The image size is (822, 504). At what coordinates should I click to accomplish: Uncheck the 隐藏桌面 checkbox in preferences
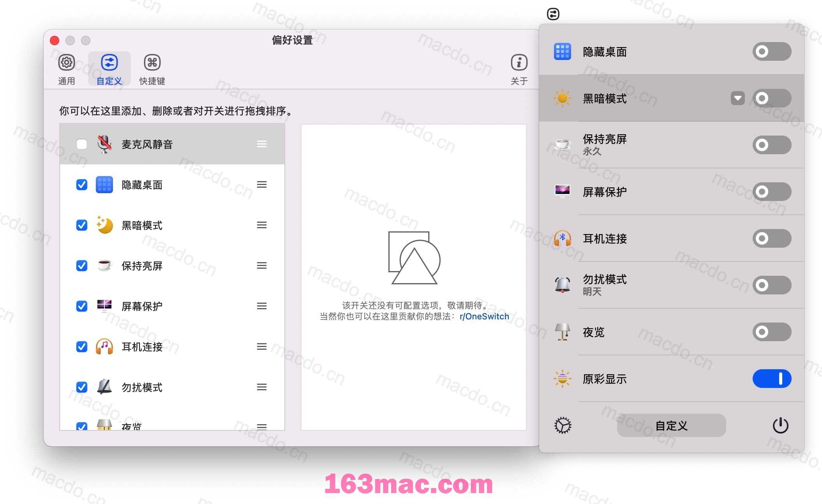82,185
